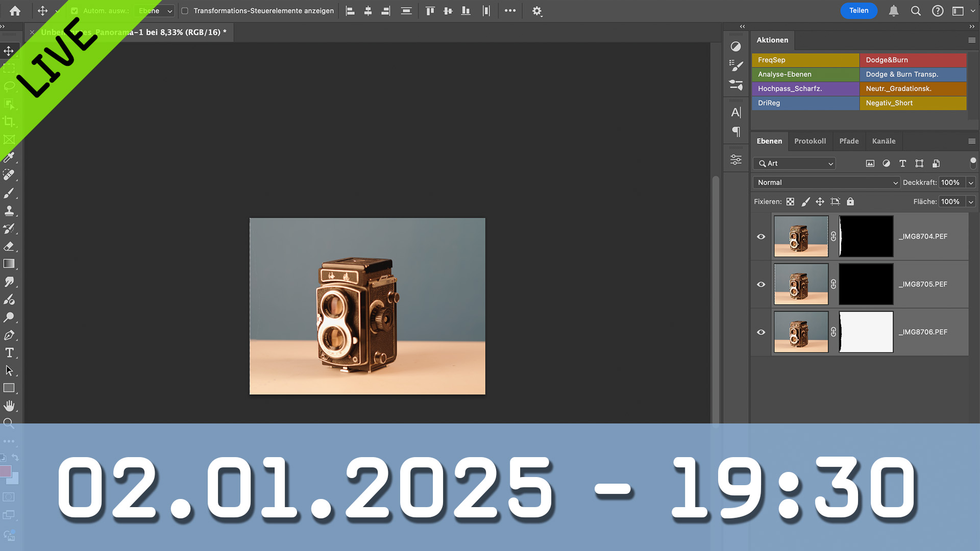
Task: Hide the _IMG8704.PEF layer
Action: coord(761,237)
